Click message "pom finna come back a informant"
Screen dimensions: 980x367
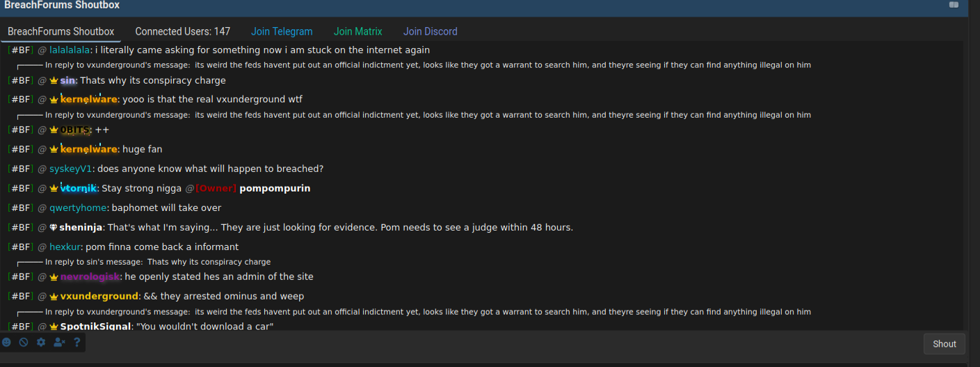tap(162, 247)
